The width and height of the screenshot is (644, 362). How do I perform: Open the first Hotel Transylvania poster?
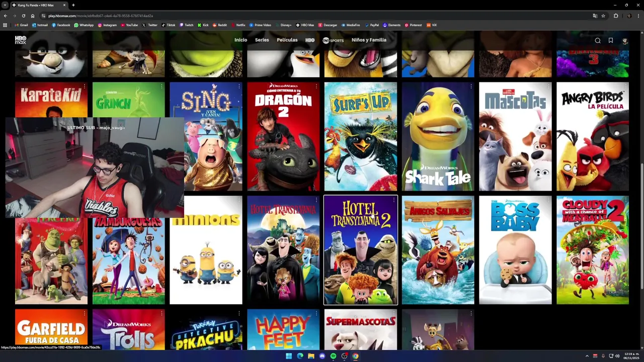coord(283,250)
